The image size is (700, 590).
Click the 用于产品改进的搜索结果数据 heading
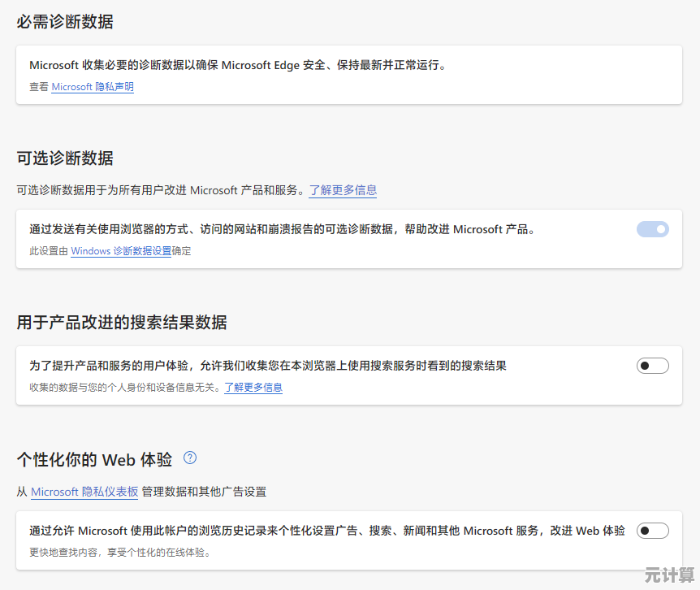122,323
